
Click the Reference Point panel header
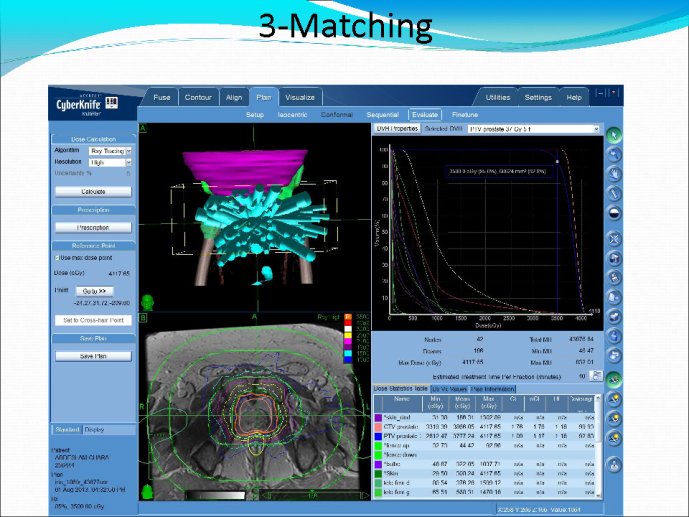tap(93, 246)
